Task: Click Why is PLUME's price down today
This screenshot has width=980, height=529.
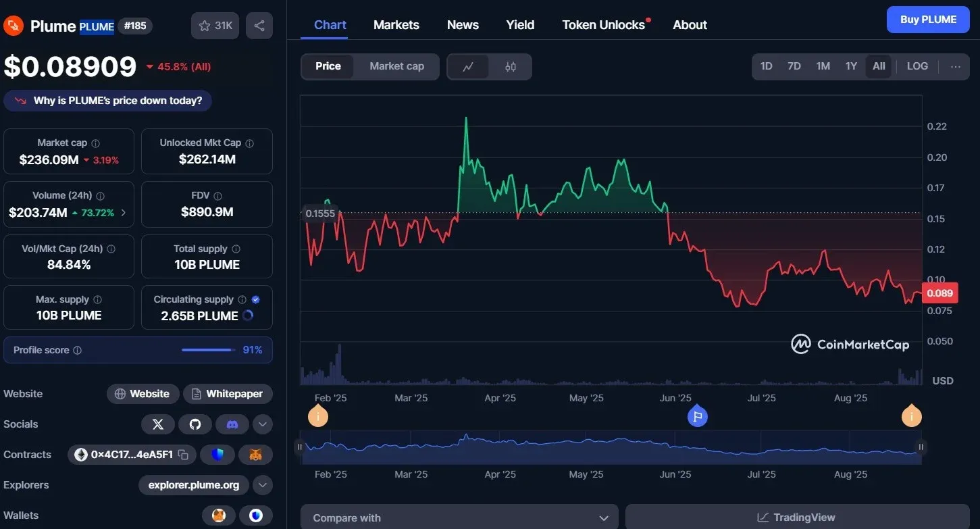Action: [108, 101]
